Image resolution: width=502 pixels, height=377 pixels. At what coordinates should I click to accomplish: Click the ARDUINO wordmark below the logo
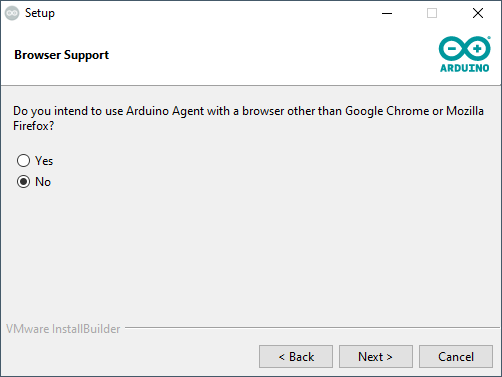[x=464, y=68]
